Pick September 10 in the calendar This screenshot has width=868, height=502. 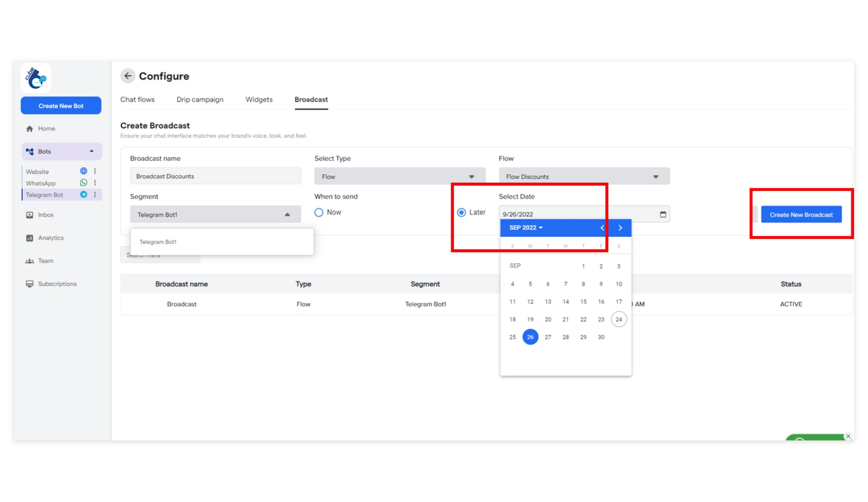[619, 284]
